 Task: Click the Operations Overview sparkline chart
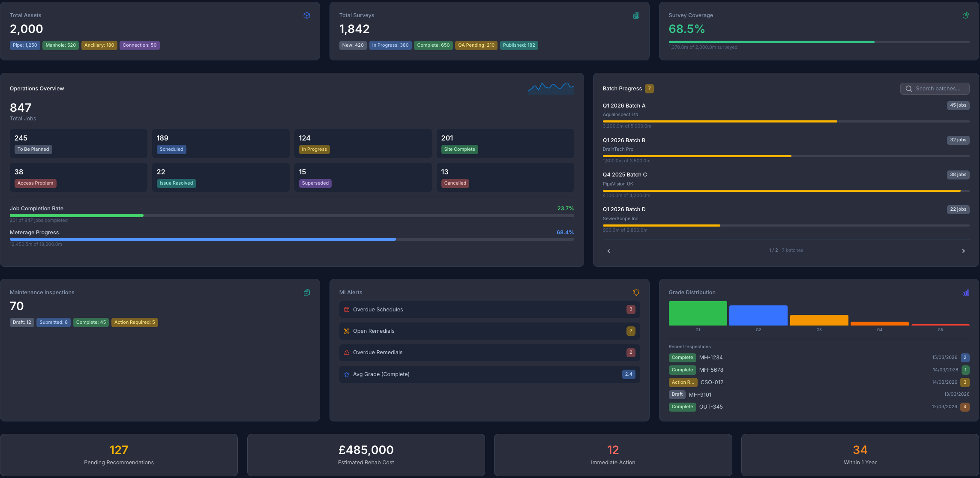551,88
